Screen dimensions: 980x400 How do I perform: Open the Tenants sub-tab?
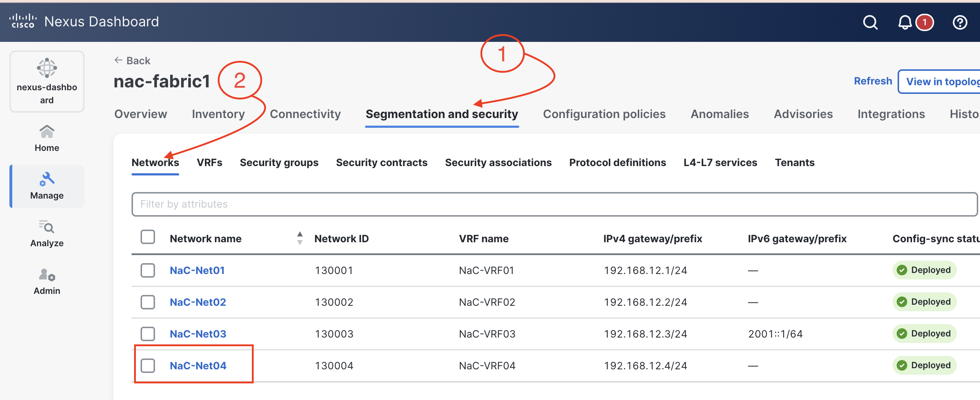point(795,163)
